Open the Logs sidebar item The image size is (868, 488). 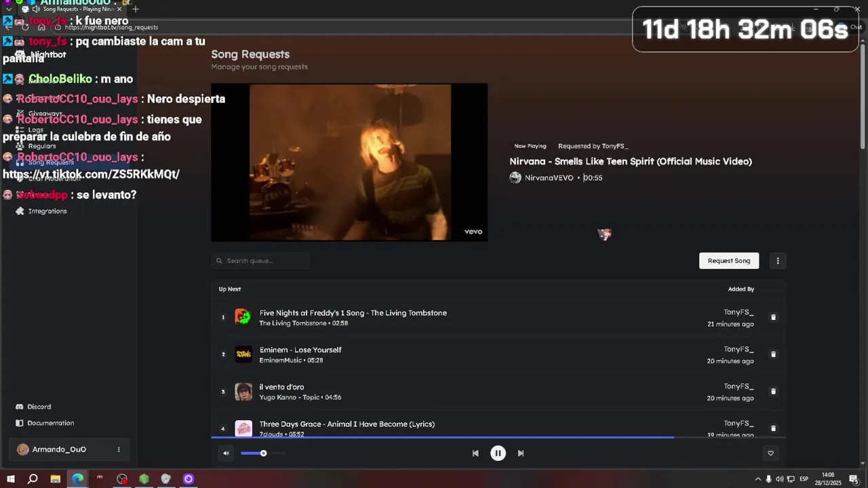click(x=36, y=130)
